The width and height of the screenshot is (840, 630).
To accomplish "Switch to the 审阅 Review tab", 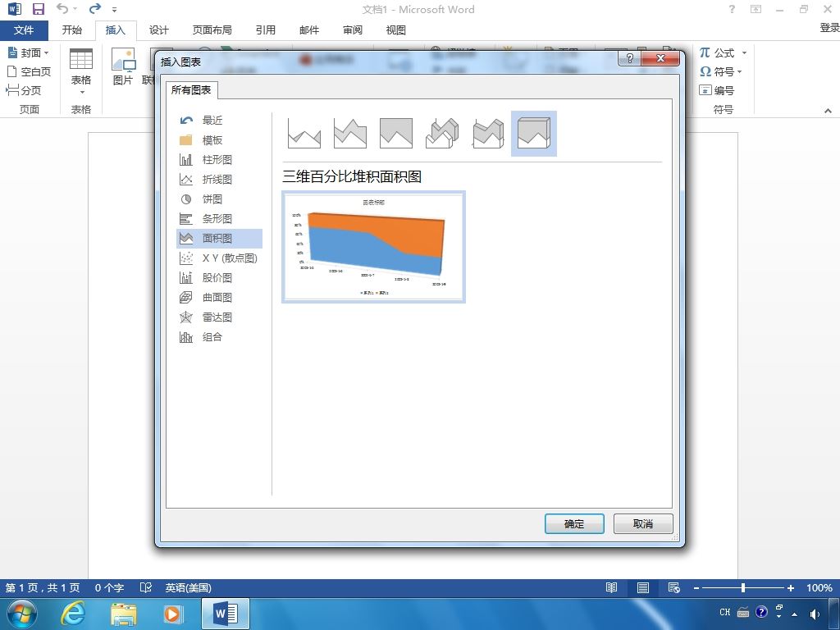I will pyautogui.click(x=353, y=30).
